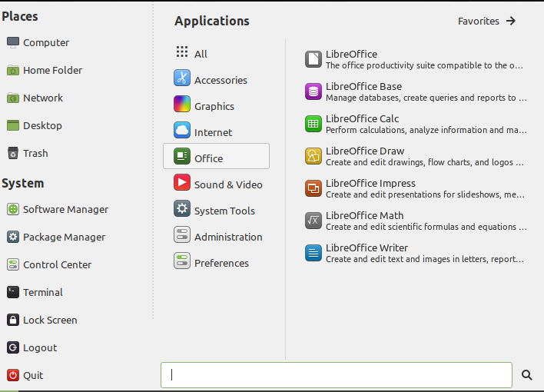Launch LibreOffice Draw via its yellow icon
The image size is (544, 392).
(x=313, y=156)
